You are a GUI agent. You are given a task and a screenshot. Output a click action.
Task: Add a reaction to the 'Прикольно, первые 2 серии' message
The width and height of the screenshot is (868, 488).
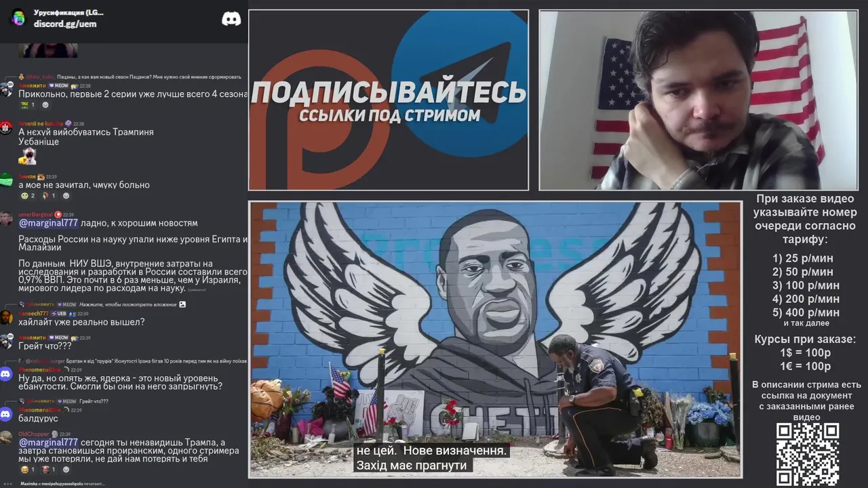[x=45, y=105]
